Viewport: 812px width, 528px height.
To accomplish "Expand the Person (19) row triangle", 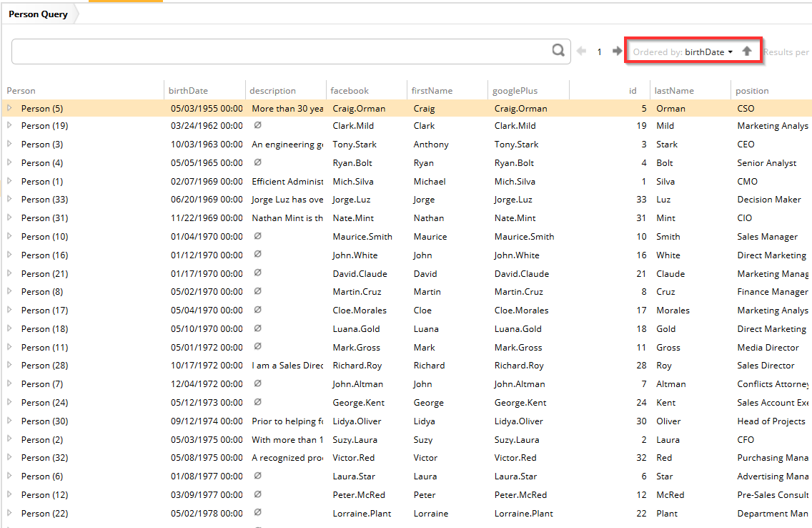I will click(x=10, y=125).
